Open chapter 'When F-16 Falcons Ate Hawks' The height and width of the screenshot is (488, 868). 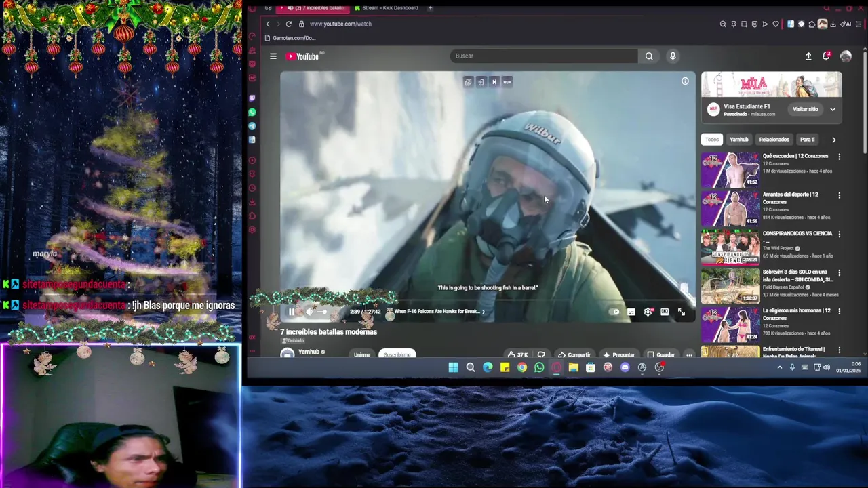point(439,312)
